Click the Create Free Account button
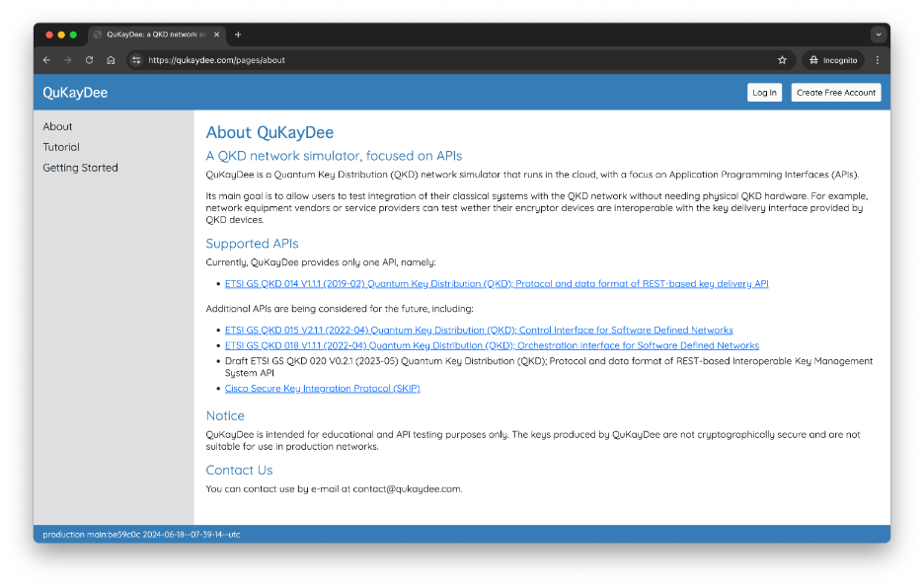The width and height of the screenshot is (924, 588). point(836,93)
